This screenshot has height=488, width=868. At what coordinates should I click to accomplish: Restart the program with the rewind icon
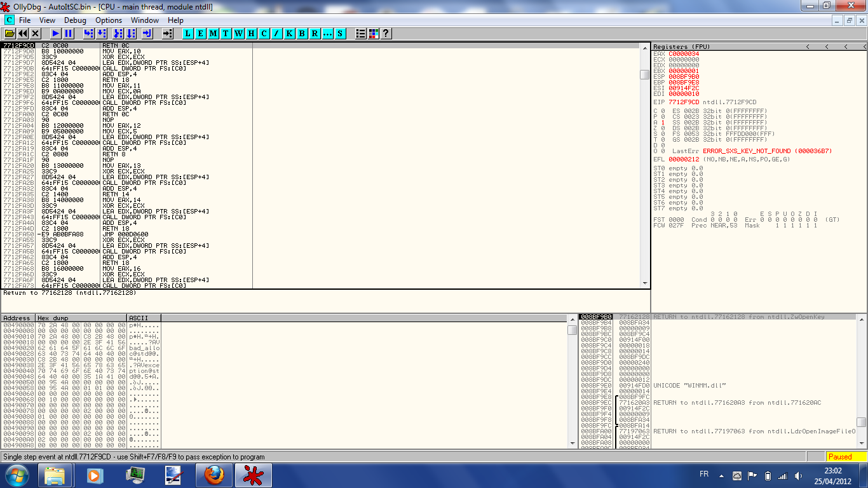click(x=23, y=33)
